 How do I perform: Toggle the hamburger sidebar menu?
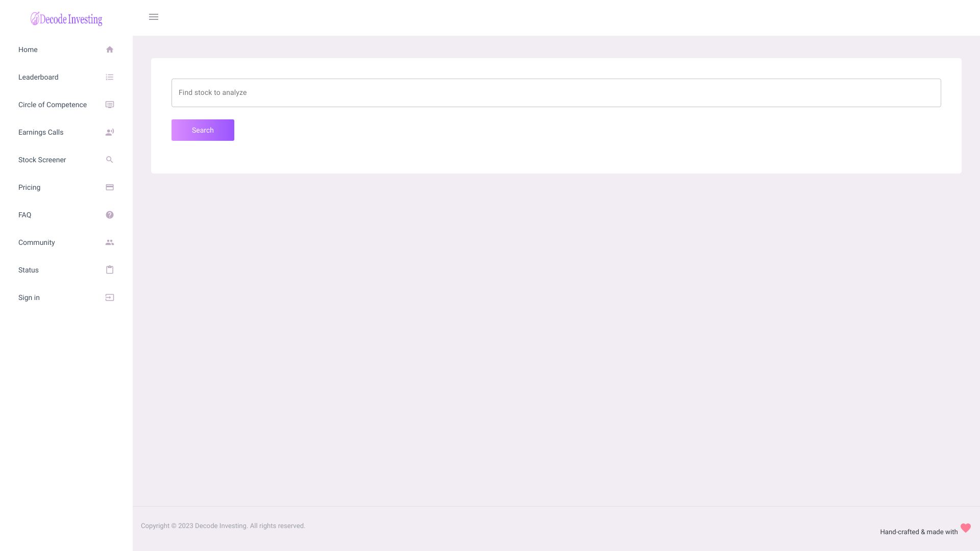click(154, 17)
